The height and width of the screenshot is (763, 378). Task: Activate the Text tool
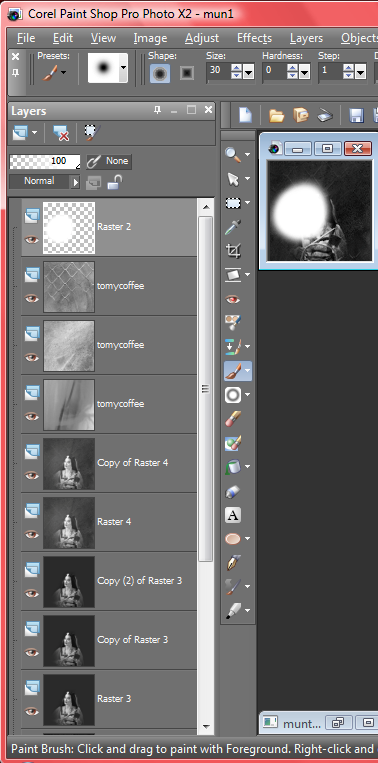[233, 515]
